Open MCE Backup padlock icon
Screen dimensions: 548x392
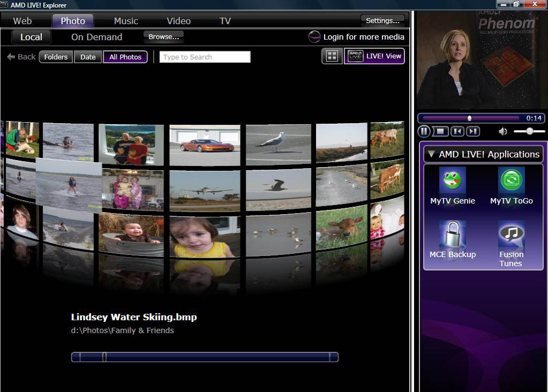[452, 233]
